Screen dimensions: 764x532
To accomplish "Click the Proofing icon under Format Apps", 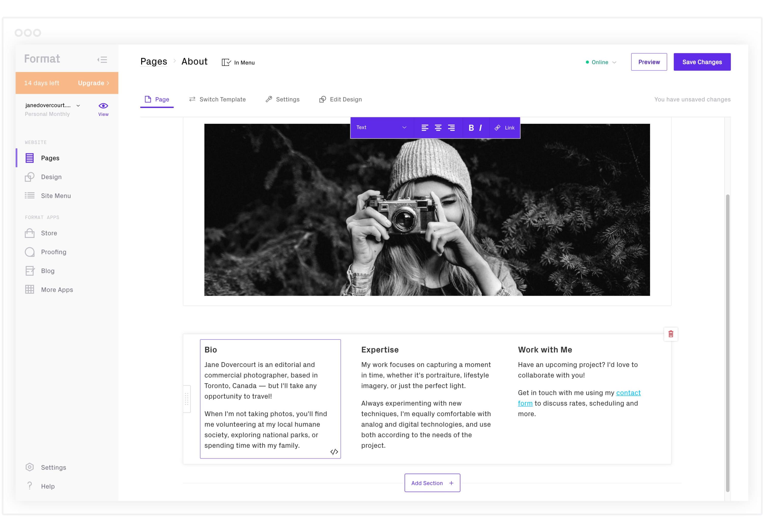I will click(30, 252).
